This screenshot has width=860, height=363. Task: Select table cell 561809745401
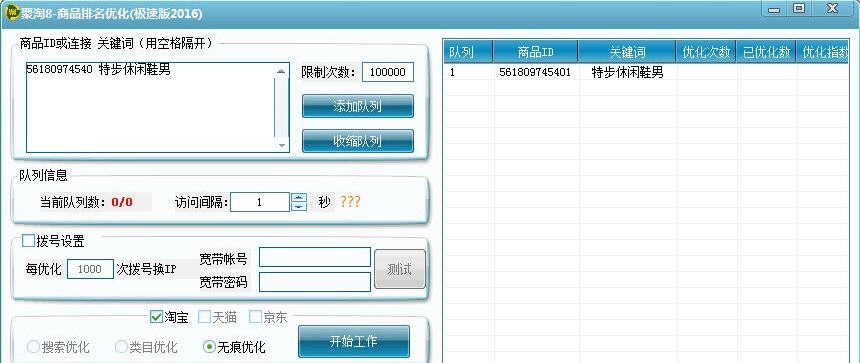click(535, 72)
